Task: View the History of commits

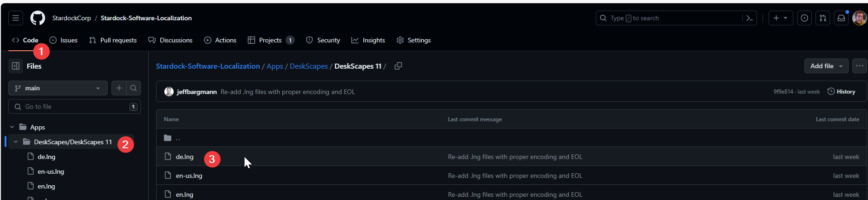Action: click(x=841, y=92)
